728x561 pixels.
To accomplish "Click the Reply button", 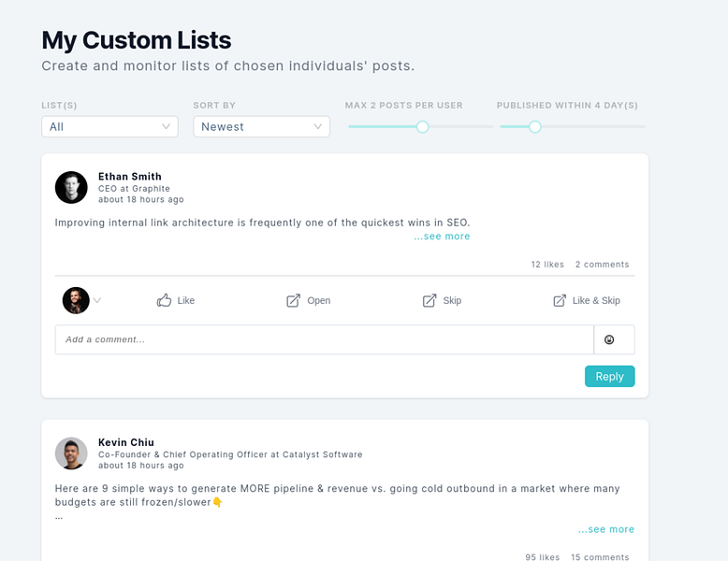I will pos(609,376).
